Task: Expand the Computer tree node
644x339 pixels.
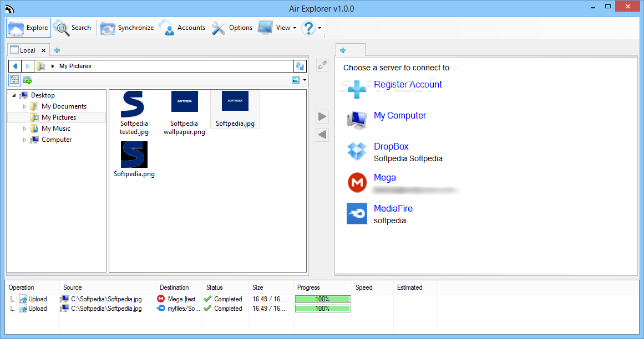Action: coord(24,140)
